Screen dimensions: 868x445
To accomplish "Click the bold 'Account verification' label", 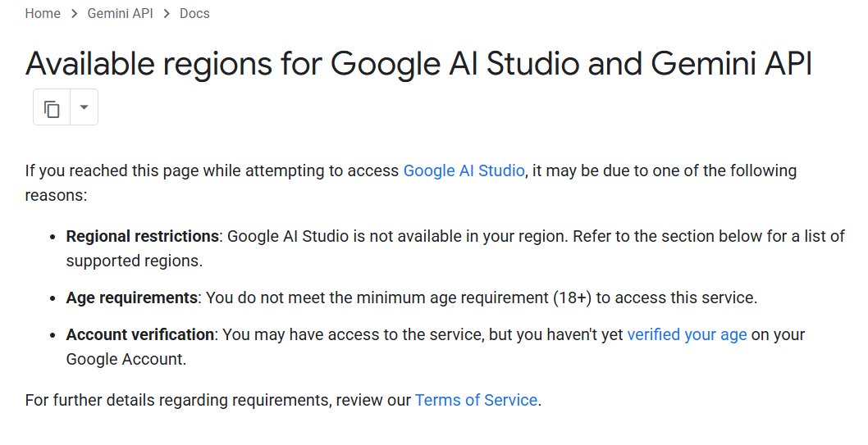I will [140, 334].
